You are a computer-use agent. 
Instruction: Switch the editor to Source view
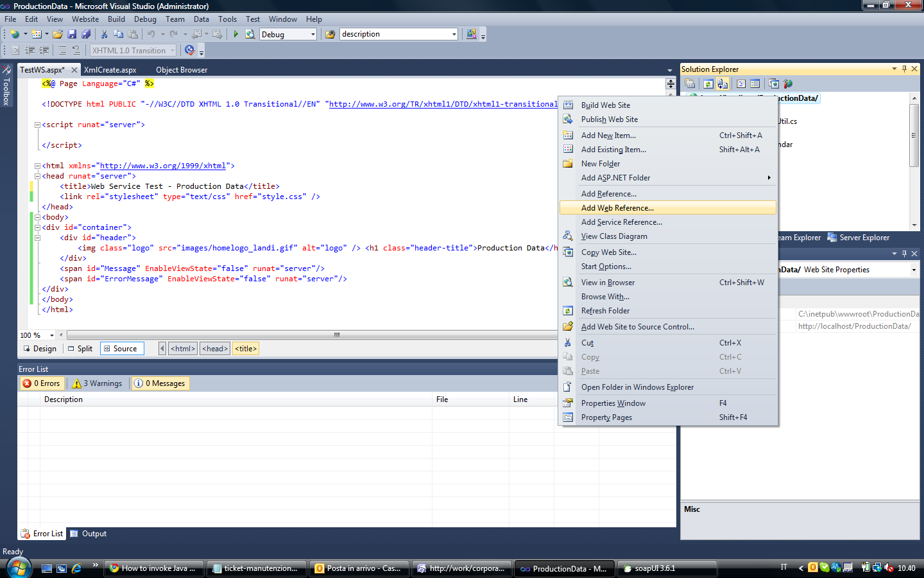coord(121,349)
